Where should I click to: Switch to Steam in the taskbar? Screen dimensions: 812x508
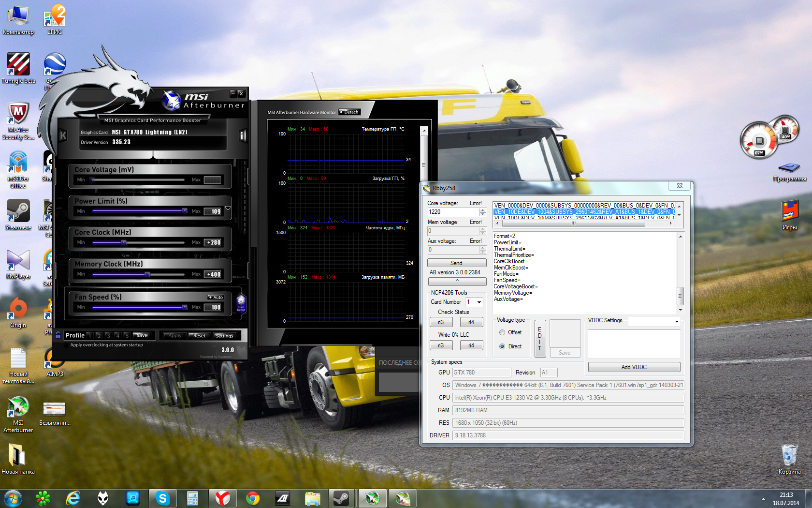342,498
